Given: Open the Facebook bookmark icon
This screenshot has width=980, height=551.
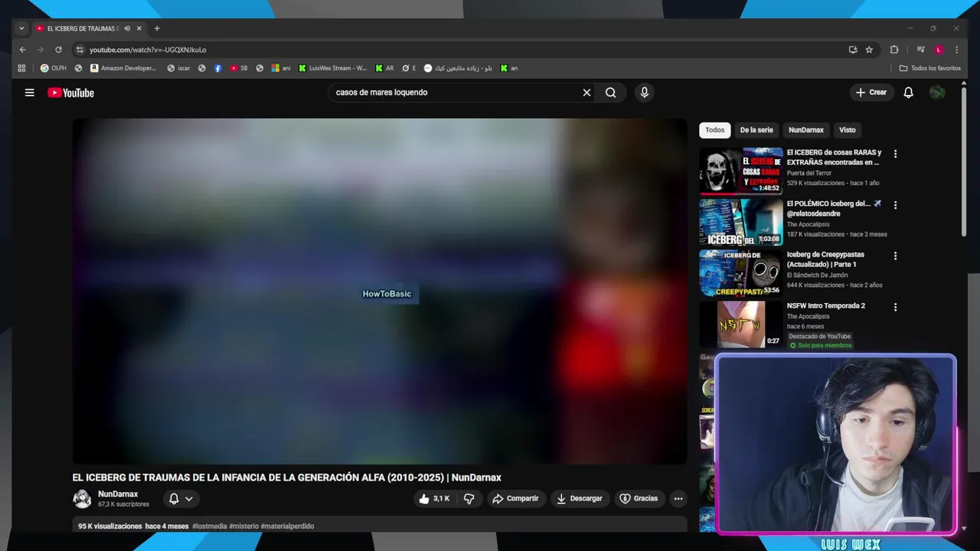Looking at the screenshot, I should point(218,68).
